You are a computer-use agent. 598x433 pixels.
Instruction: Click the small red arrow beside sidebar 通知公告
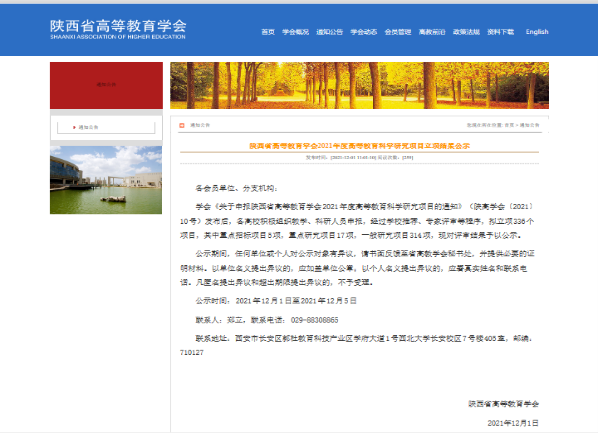tap(74, 127)
